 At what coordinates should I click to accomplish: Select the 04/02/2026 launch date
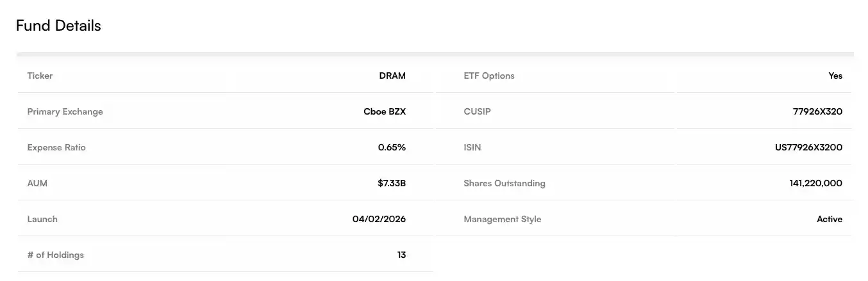click(379, 219)
